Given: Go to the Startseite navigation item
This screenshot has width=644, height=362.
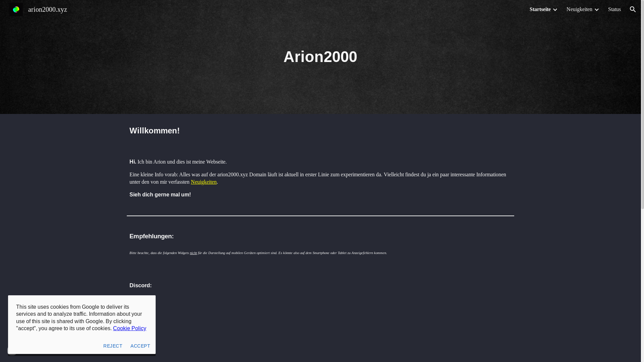Looking at the screenshot, I should click(x=540, y=9).
